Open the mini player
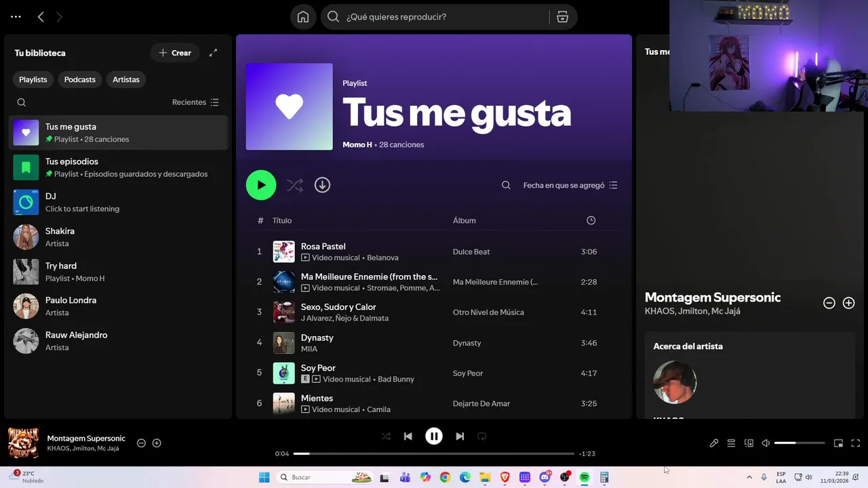Viewport: 868px width, 488px height. [838, 443]
